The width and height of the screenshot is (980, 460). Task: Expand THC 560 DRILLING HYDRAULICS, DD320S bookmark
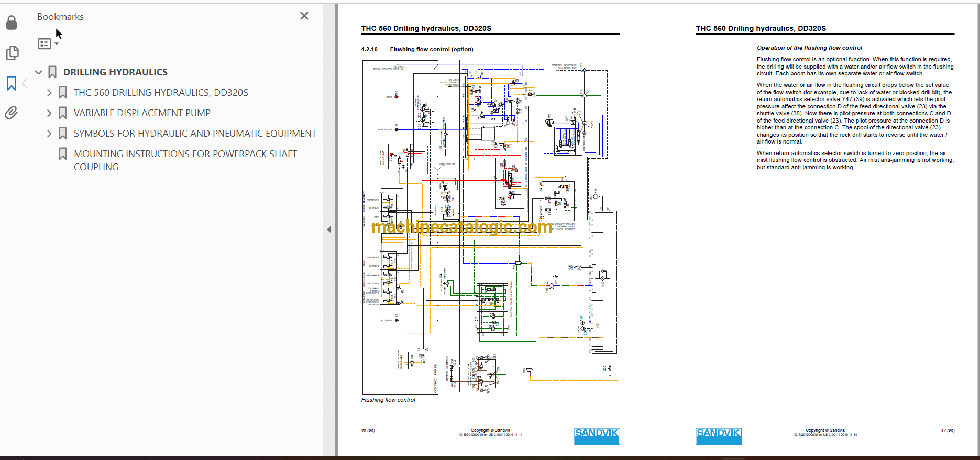pos(49,93)
